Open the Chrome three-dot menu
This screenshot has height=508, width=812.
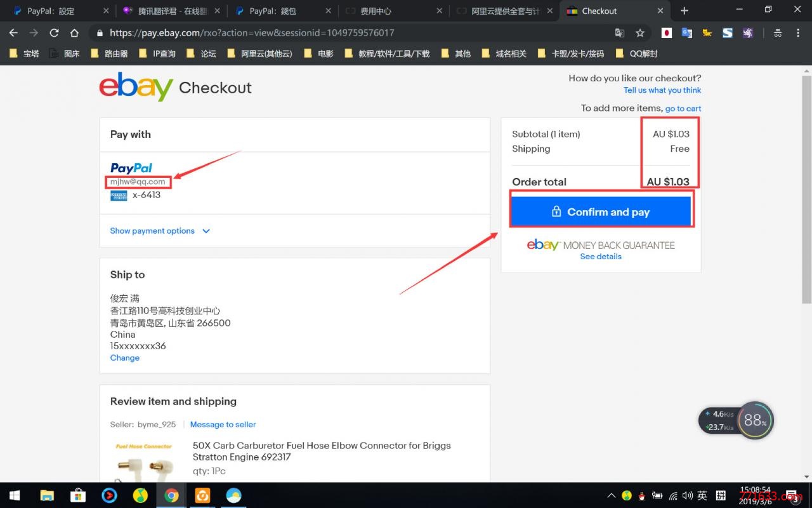point(798,33)
